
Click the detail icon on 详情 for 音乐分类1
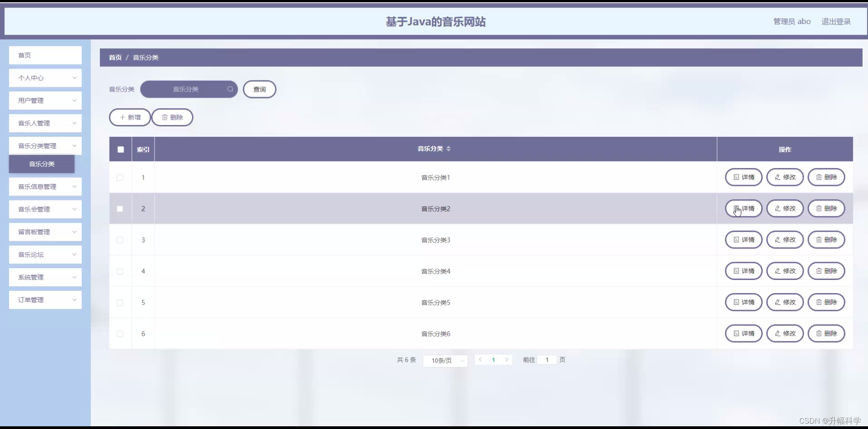(736, 177)
